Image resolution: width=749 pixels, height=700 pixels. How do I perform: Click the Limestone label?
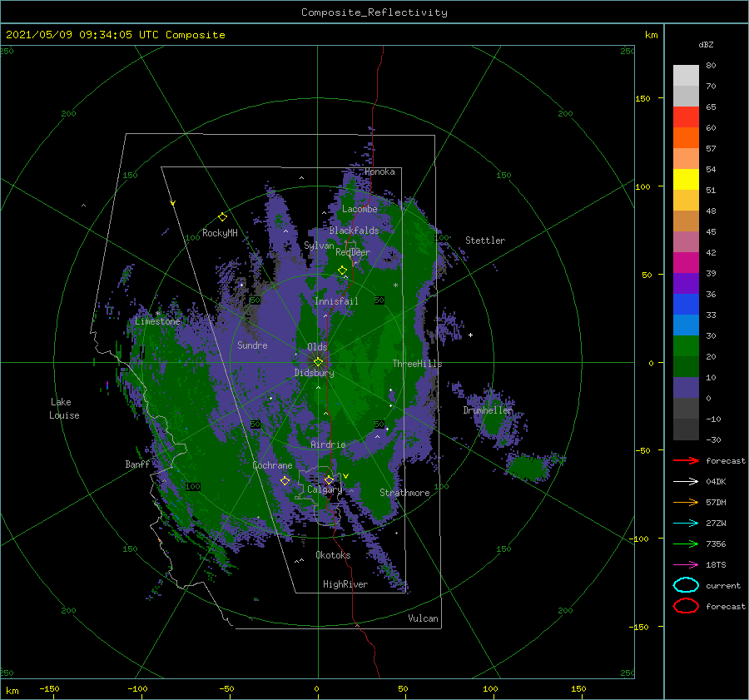click(157, 321)
